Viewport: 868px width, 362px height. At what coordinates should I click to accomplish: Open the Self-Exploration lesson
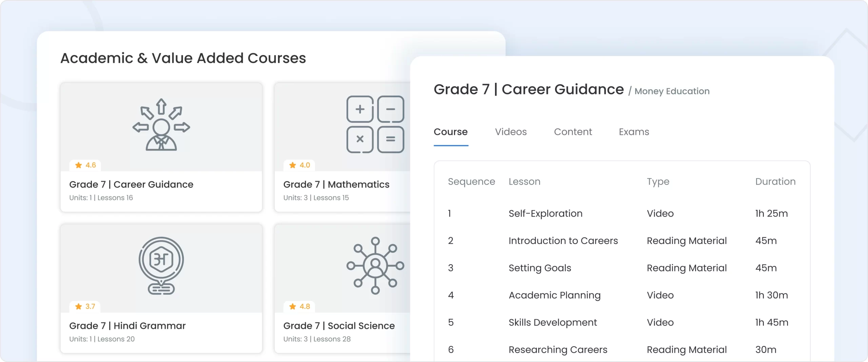[545, 213]
